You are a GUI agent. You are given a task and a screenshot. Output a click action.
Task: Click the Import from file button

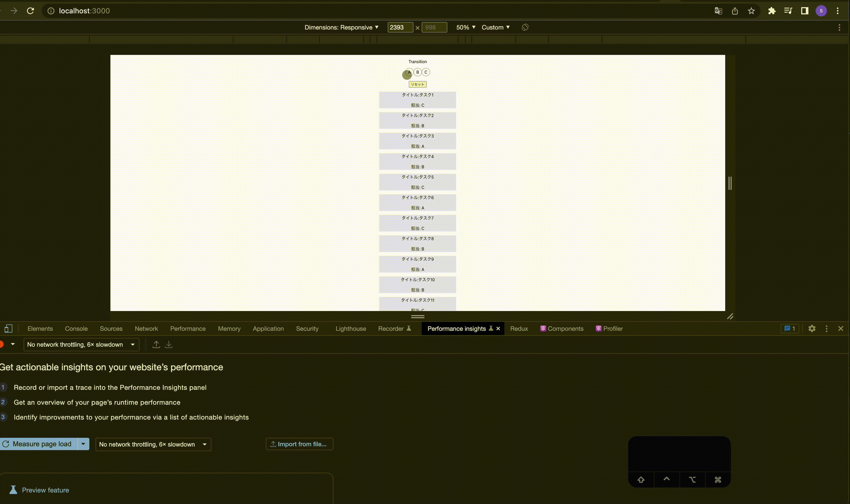(299, 444)
